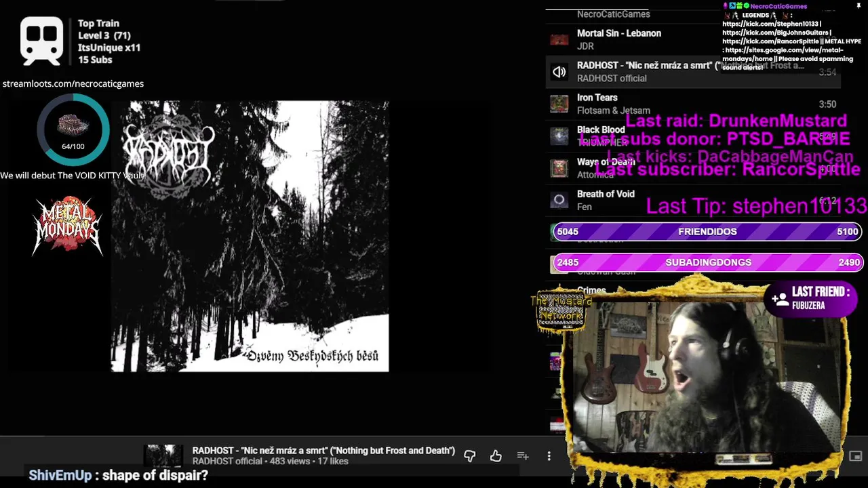
Task: Click the song title in the bottom bar
Action: [323, 451]
